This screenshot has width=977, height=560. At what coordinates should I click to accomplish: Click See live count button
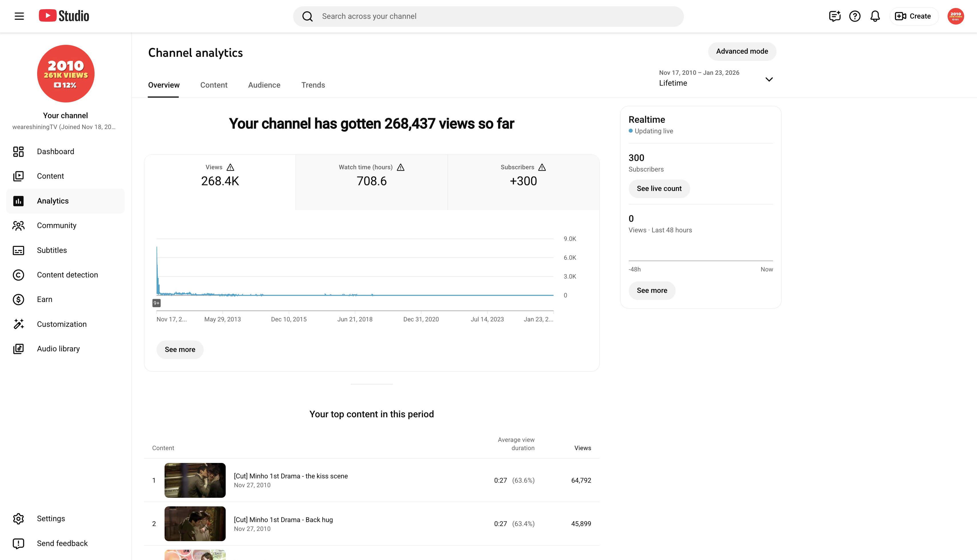click(x=659, y=188)
